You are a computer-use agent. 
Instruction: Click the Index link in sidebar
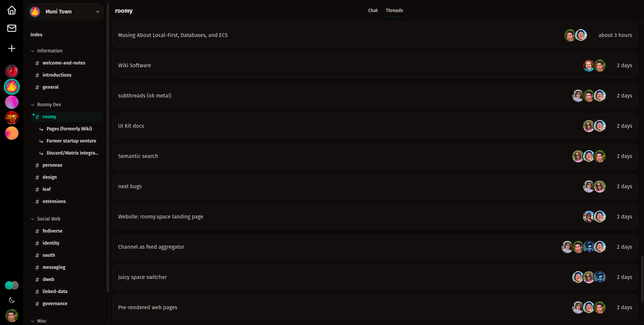pos(36,35)
